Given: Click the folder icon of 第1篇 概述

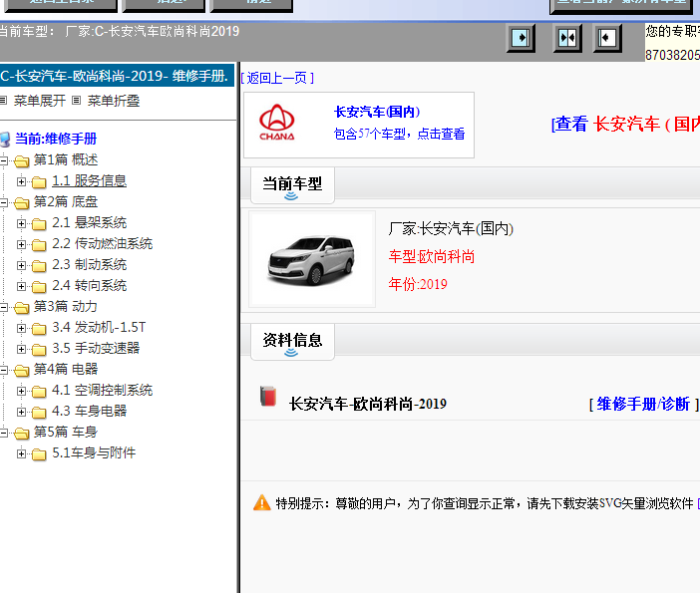Looking at the screenshot, I should (x=21, y=160).
